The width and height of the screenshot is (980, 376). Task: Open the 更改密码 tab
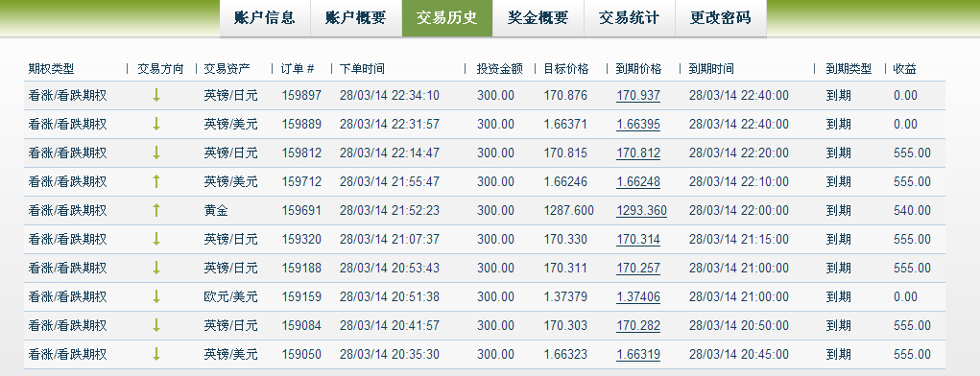(721, 18)
